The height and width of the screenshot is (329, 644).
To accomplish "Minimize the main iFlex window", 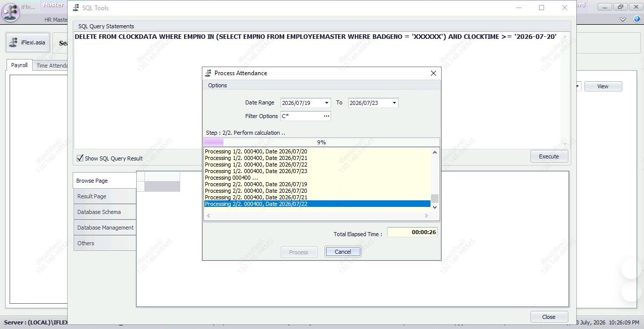I will click(x=606, y=7).
